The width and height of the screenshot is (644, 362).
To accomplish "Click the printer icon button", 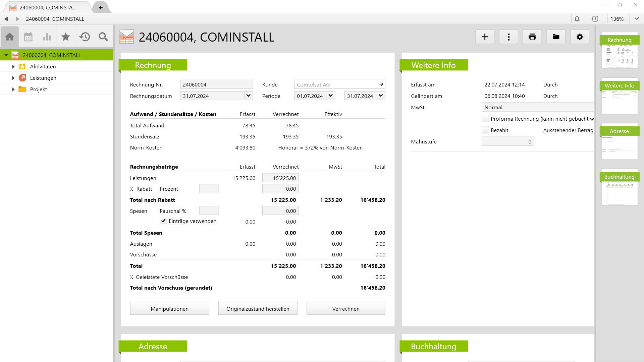I will click(x=532, y=37).
